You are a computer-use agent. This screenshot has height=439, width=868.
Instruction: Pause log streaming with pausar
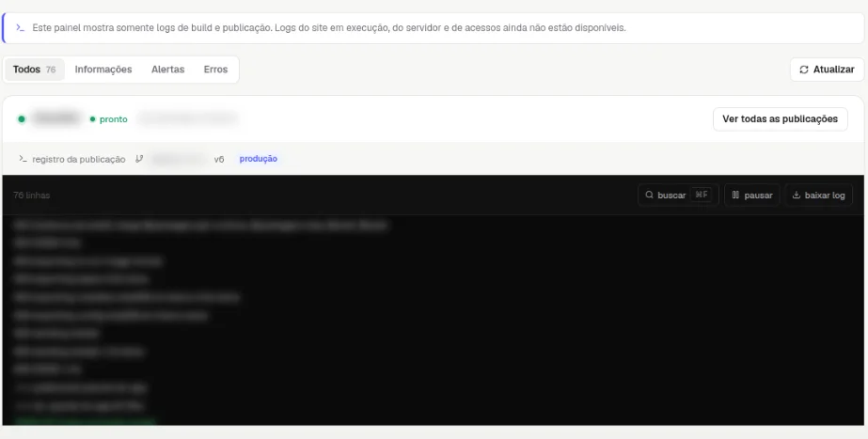(x=751, y=195)
